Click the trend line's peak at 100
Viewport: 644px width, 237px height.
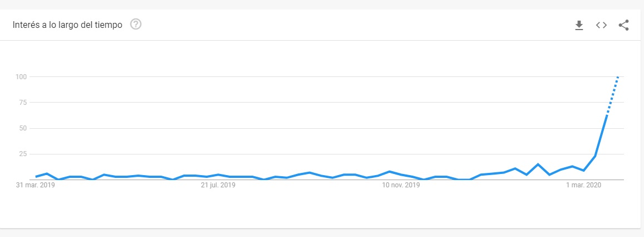618,77
